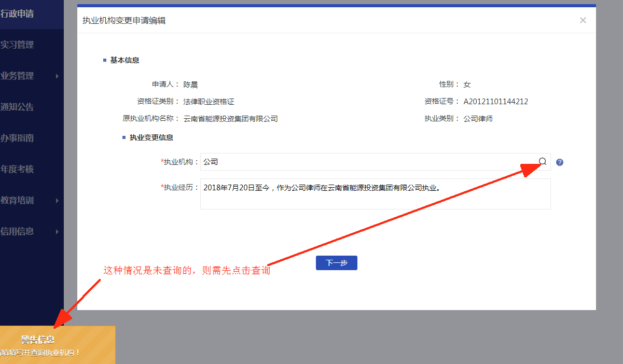Image resolution: width=623 pixels, height=364 pixels.
Task: Click the 下一步 button
Action: click(336, 262)
